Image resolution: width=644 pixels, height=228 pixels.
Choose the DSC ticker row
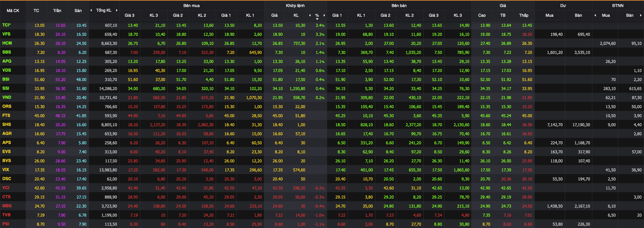(x=7, y=179)
